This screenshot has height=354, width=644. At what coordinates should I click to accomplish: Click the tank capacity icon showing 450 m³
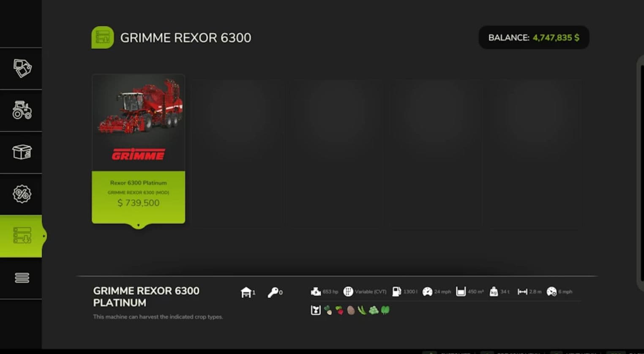click(x=461, y=291)
